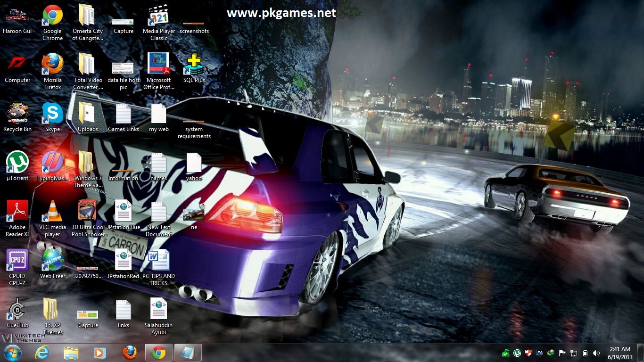
Task: Select the 3D Ultra Cool Pool Snooker icon
Action: pyautogui.click(x=88, y=218)
